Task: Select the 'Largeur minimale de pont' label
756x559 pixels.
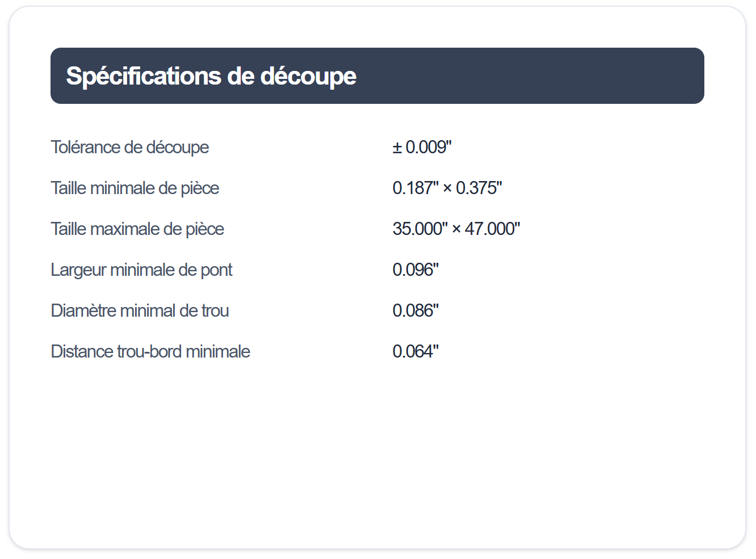Action: (x=142, y=270)
